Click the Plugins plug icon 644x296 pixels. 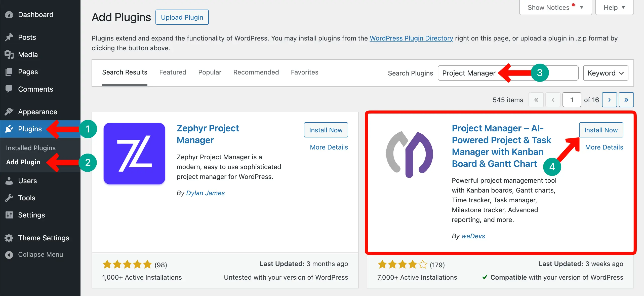pyautogui.click(x=9, y=129)
